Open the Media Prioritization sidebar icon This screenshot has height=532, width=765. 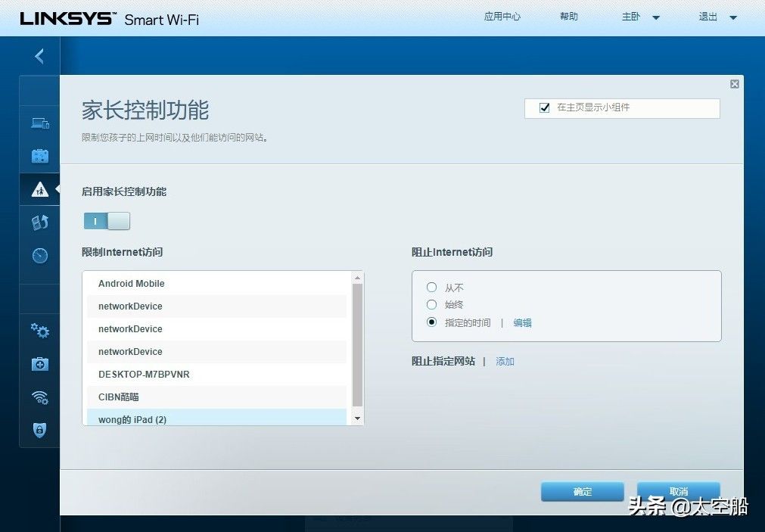[x=40, y=222]
